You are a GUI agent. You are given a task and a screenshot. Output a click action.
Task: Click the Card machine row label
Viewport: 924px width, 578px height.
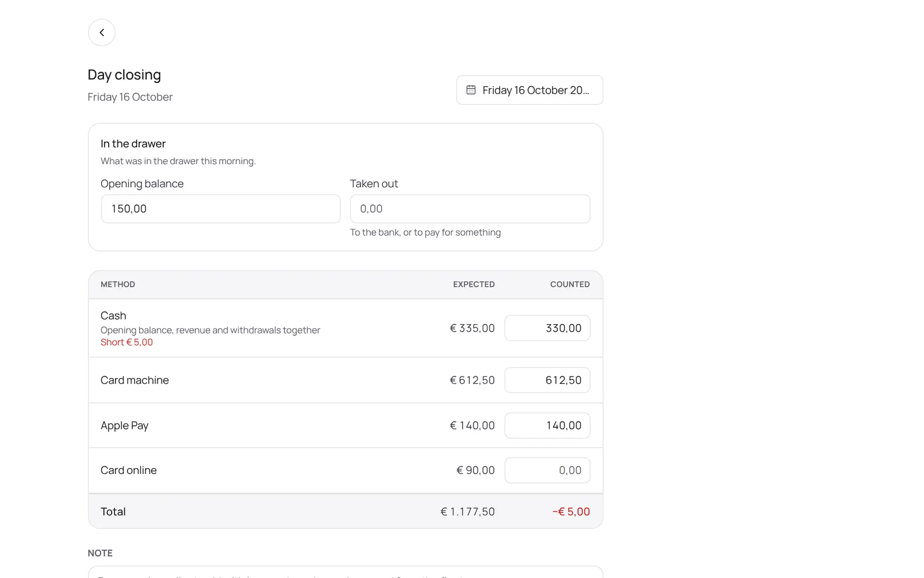point(135,380)
